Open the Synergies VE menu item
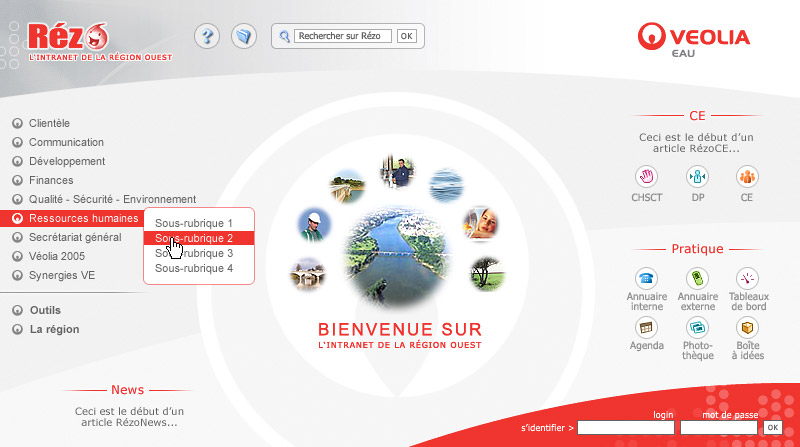This screenshot has height=447, width=800. 62,276
